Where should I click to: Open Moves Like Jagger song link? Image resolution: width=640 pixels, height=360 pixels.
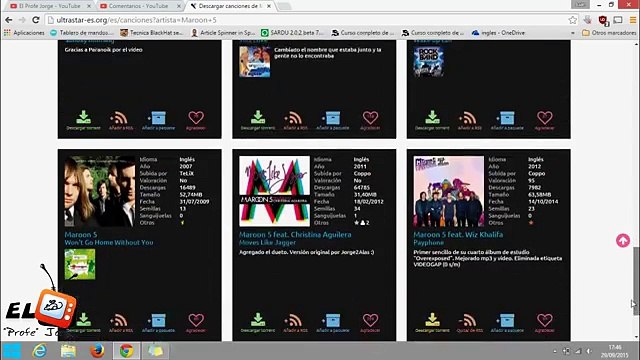[x=267, y=242]
